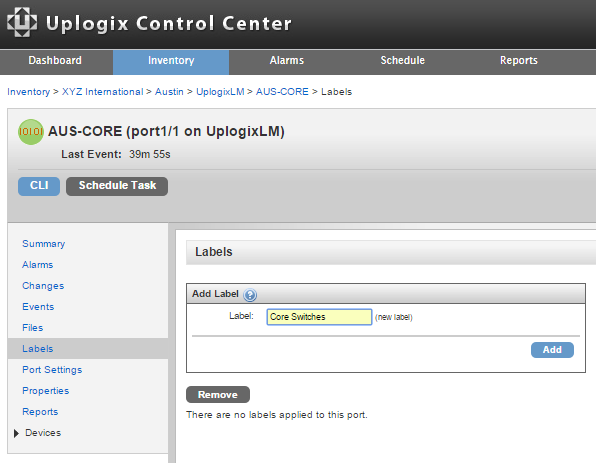The width and height of the screenshot is (596, 463).
Task: Open the Properties sidebar link
Action: (46, 390)
